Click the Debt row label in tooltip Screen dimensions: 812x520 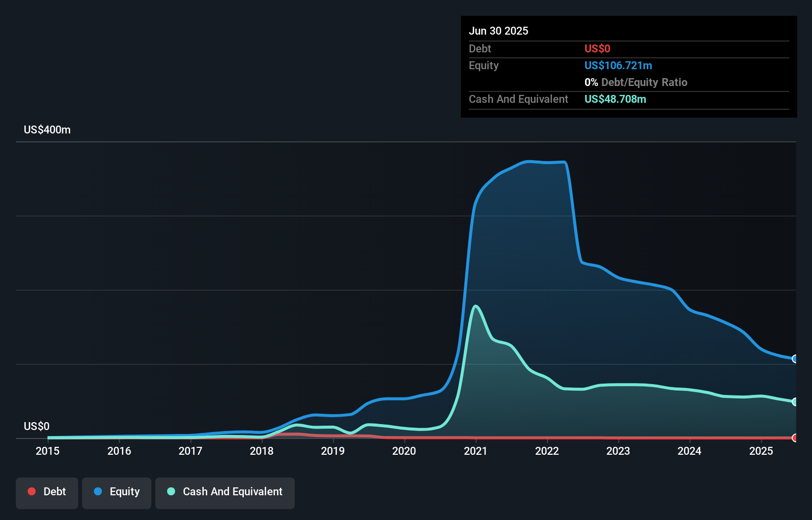480,48
